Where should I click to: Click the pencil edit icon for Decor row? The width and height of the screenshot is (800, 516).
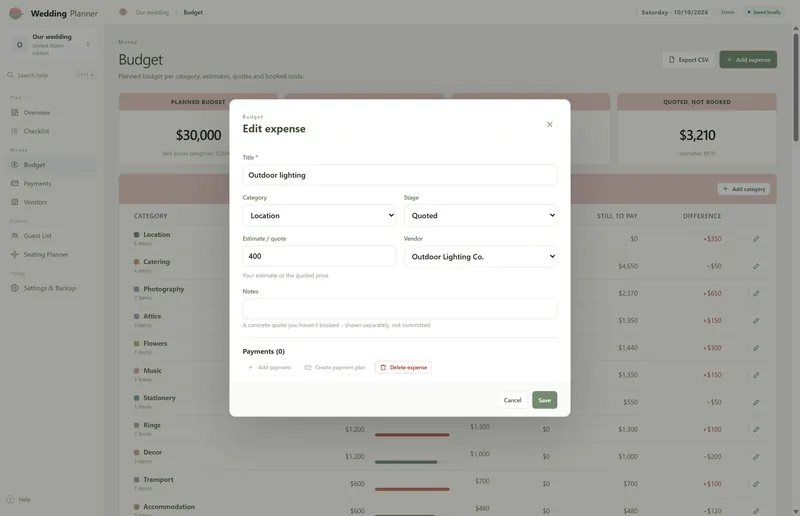[756, 457]
